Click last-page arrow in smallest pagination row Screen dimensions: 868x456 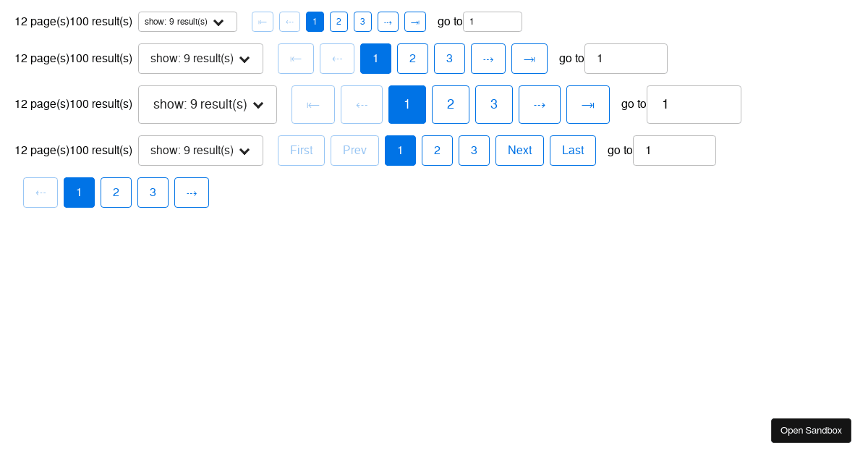point(415,22)
